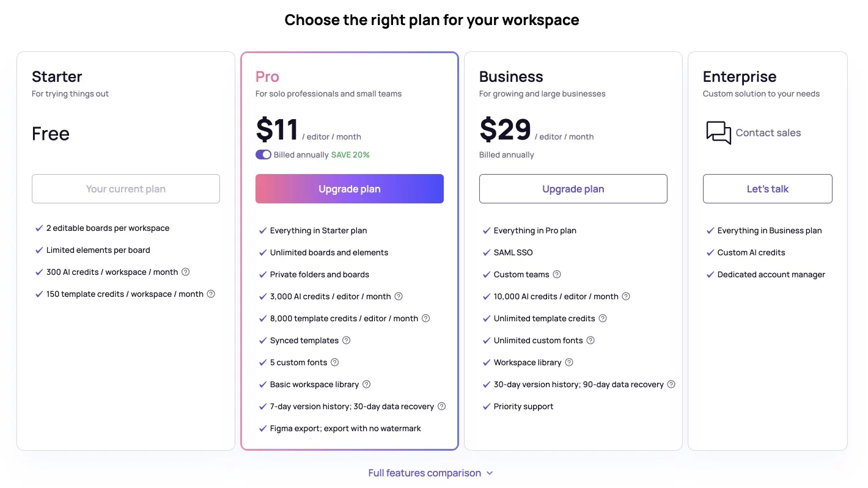This screenshot has width=868, height=488.
Task: Click help icon next to 300 AI credits
Action: click(186, 272)
